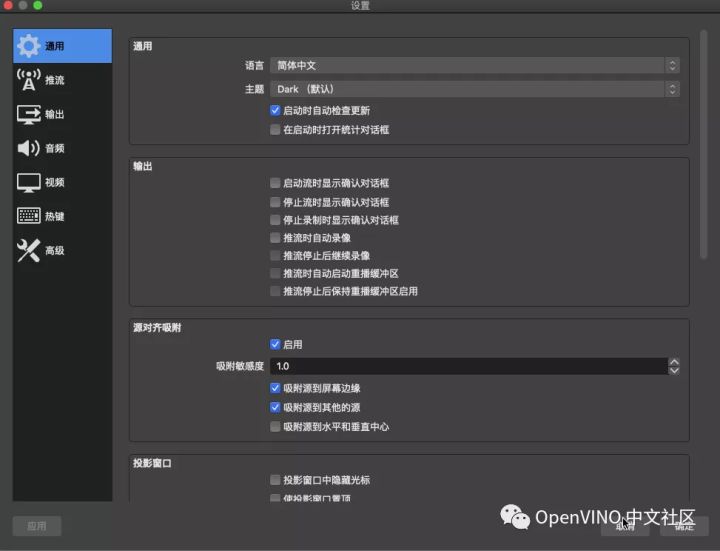The height and width of the screenshot is (551, 720).
Task: Expand the 主题 theme dropdown
Action: point(475,89)
